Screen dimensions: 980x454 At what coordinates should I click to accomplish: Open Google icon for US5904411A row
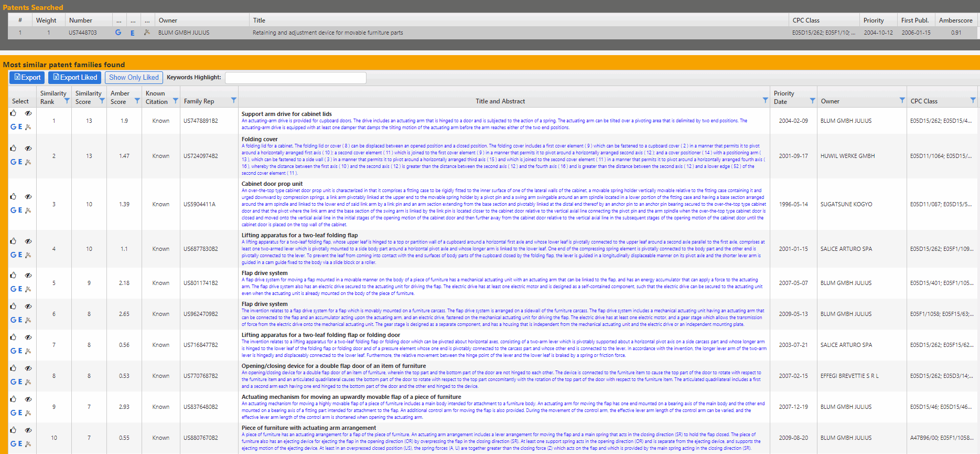pyautogui.click(x=13, y=210)
